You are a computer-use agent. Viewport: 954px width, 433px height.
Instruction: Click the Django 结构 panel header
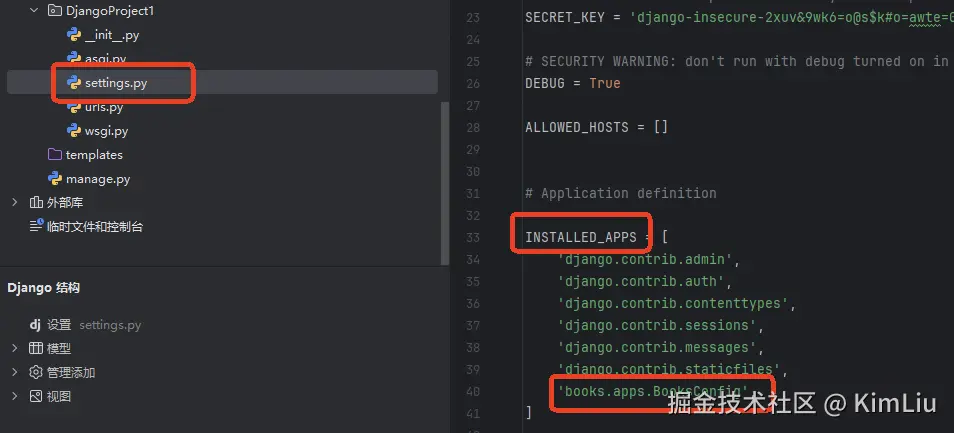tap(44, 288)
